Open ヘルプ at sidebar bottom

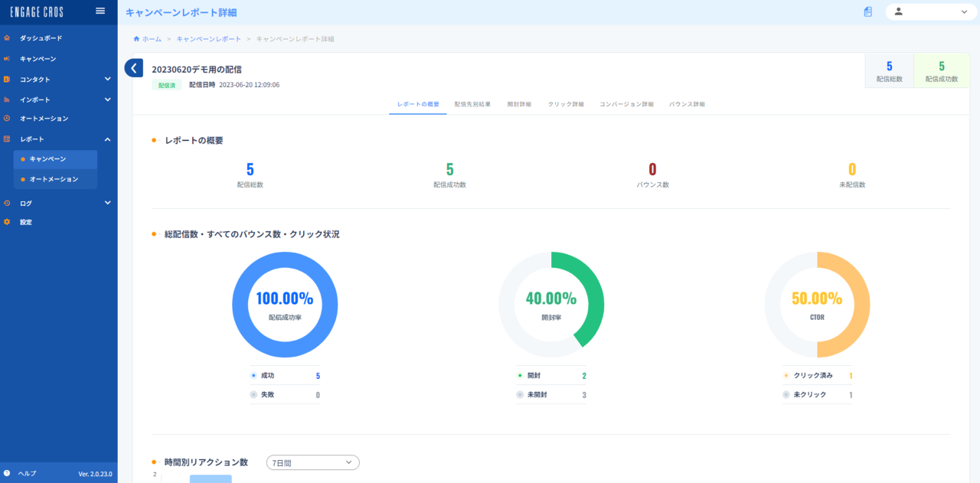click(27, 473)
